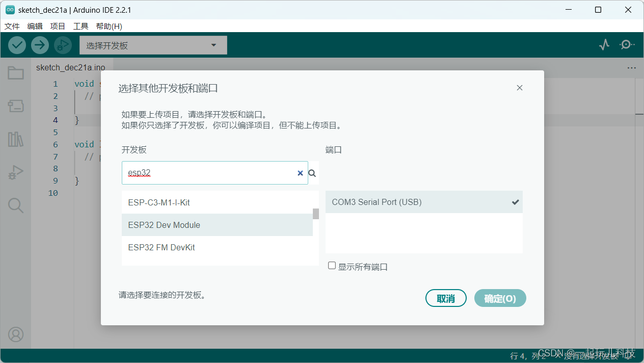Viewport: 644px width, 363px height.
Task: Open the Debug sidebar icon
Action: 16,172
